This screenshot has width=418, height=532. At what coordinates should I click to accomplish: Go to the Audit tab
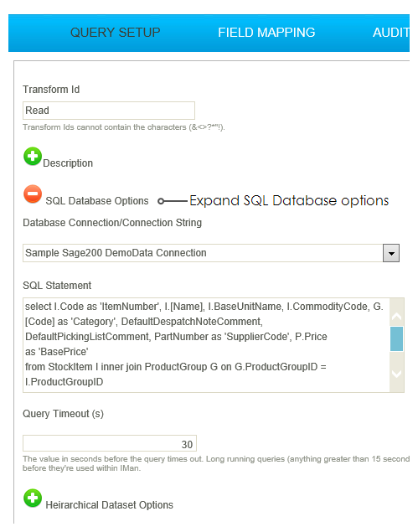point(391,33)
